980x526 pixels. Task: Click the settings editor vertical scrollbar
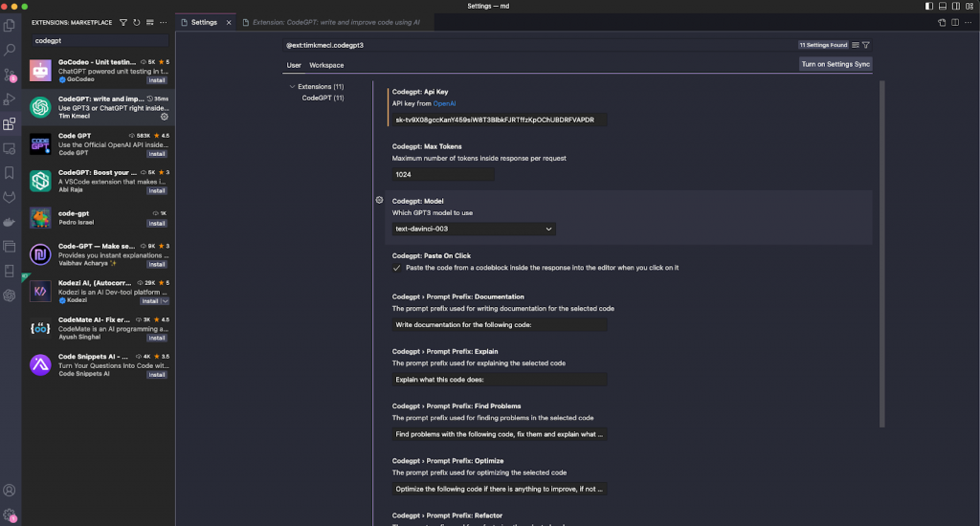tap(881, 255)
